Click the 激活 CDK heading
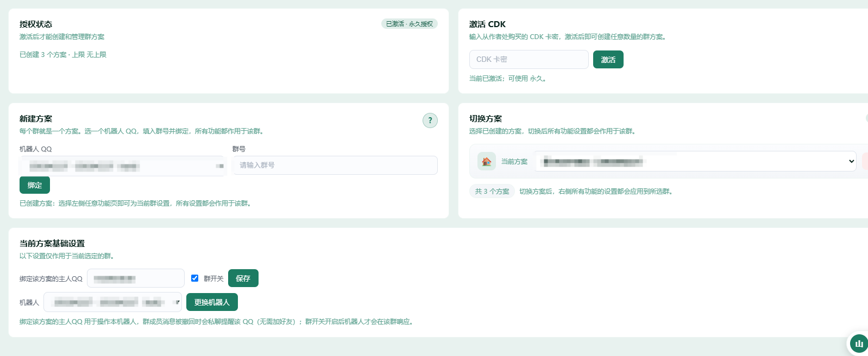 point(487,24)
